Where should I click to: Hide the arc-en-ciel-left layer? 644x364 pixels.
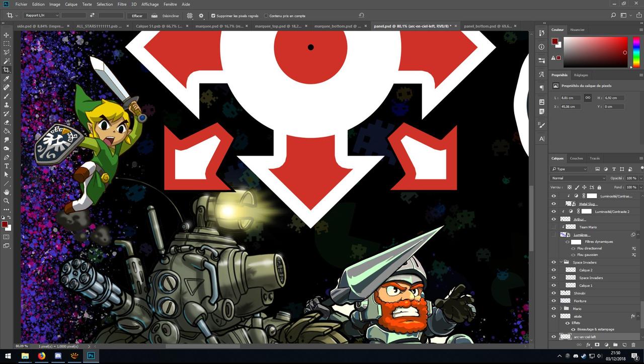[554, 337]
